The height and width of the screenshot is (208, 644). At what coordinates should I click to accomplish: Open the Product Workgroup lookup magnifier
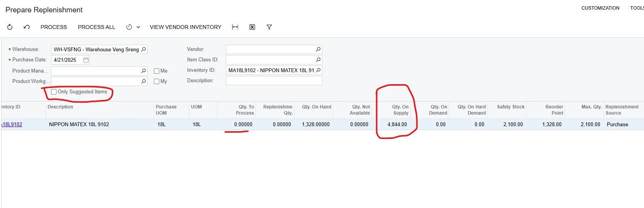click(143, 81)
